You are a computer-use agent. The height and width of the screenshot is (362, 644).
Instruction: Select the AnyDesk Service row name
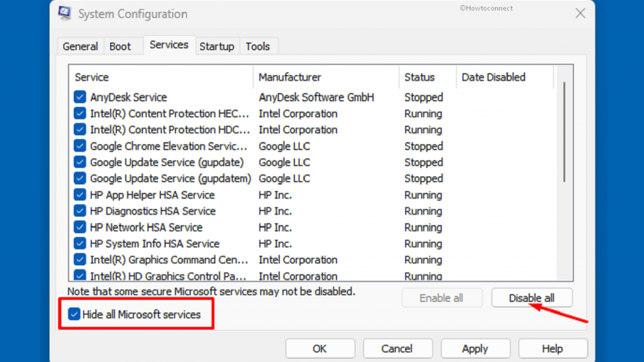point(128,97)
